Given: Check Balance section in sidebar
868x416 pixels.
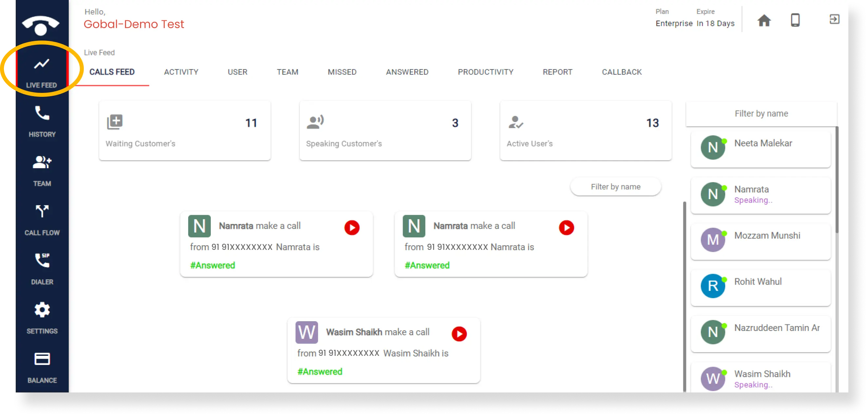Looking at the screenshot, I should tap(42, 367).
